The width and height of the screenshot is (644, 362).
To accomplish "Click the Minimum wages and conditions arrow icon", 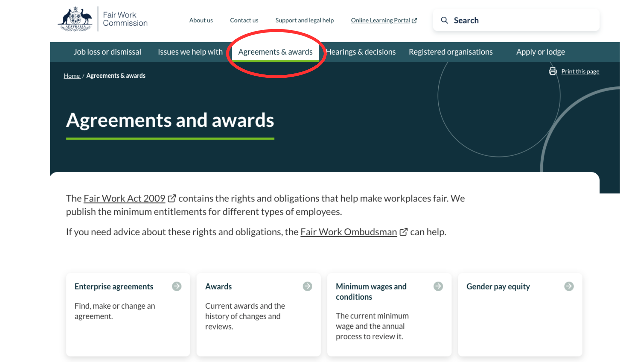I will (438, 286).
